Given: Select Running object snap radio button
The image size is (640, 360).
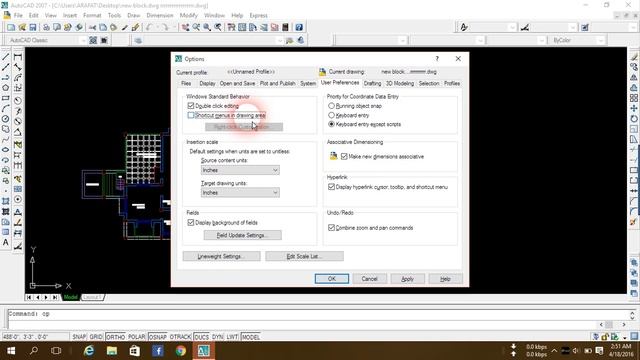Looking at the screenshot, I should 331,106.
